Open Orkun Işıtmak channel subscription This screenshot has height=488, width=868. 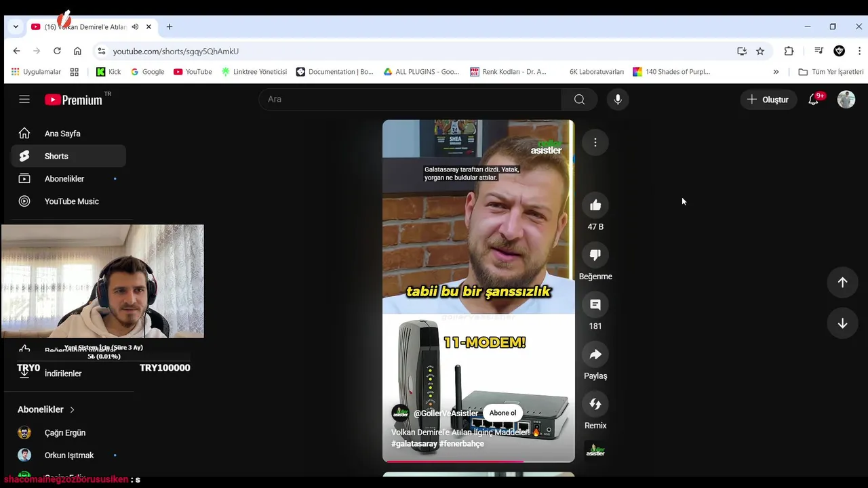pos(68,455)
